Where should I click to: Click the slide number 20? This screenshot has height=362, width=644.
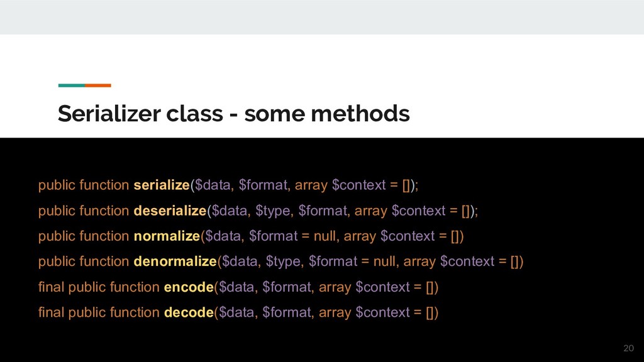click(x=628, y=348)
